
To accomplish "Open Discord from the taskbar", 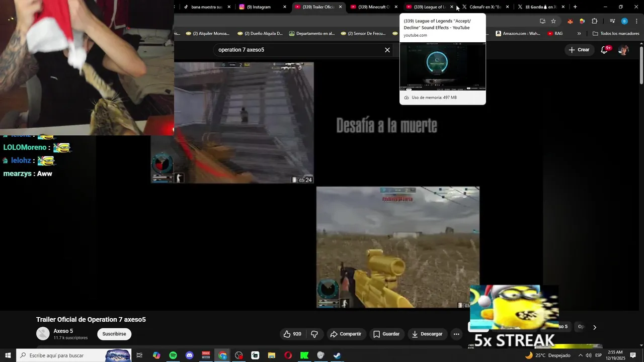I will pos(189,355).
